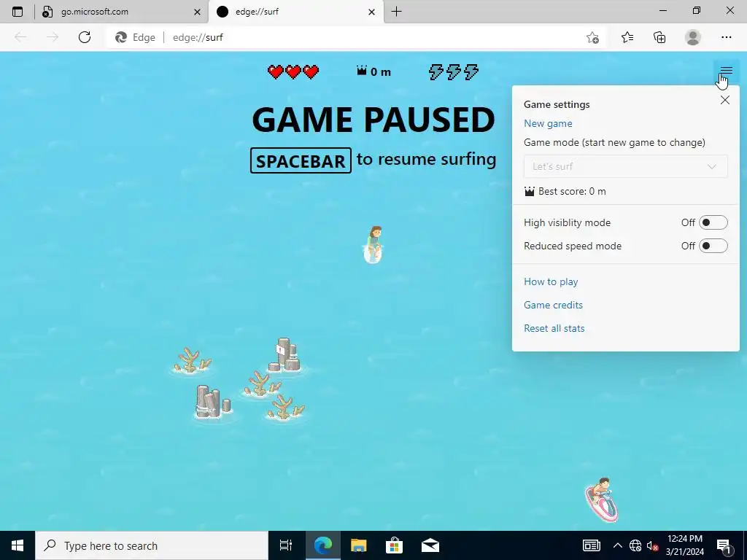
Task: Click the Edge icon in the taskbar
Action: (322, 545)
